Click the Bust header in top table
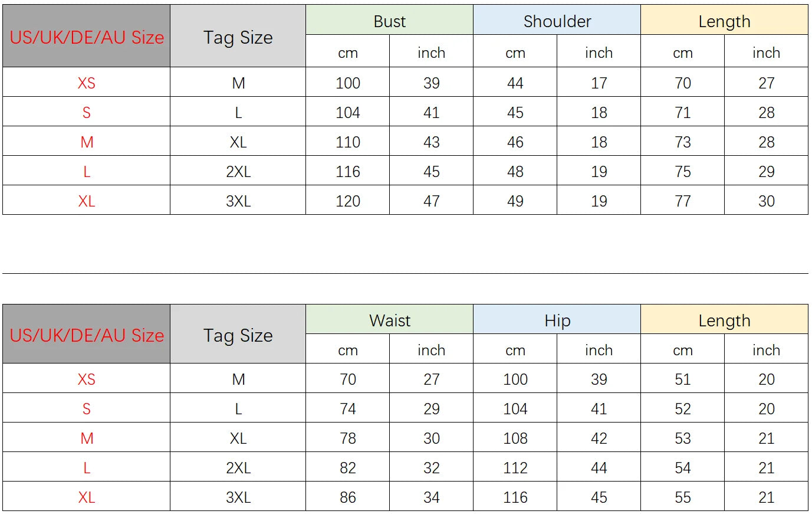This screenshot has height=514, width=812. (x=389, y=21)
